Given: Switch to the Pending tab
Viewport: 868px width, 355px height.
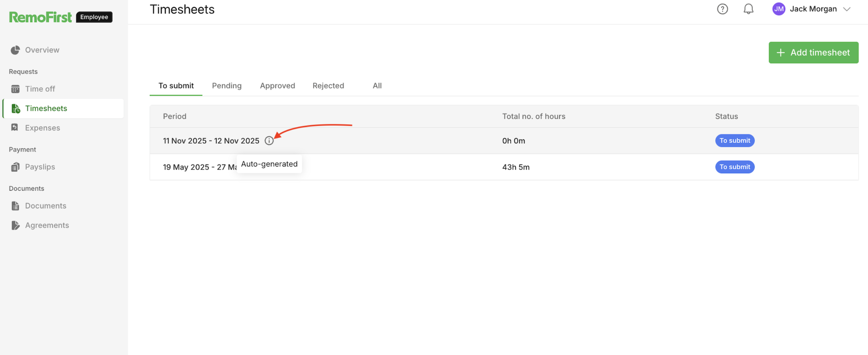Looking at the screenshot, I should 226,86.
